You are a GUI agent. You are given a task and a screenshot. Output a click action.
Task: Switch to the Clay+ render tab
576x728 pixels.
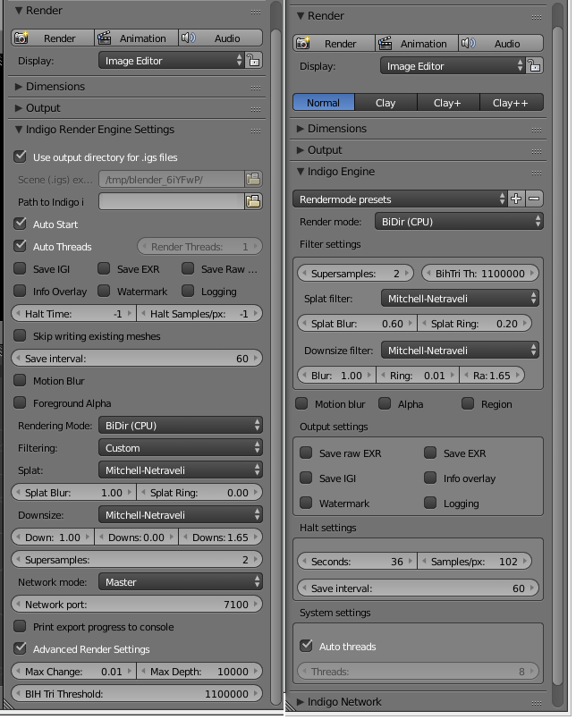pyautogui.click(x=447, y=103)
